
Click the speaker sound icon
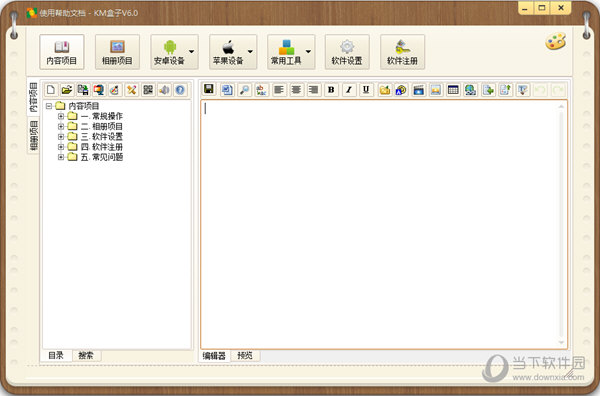click(164, 90)
